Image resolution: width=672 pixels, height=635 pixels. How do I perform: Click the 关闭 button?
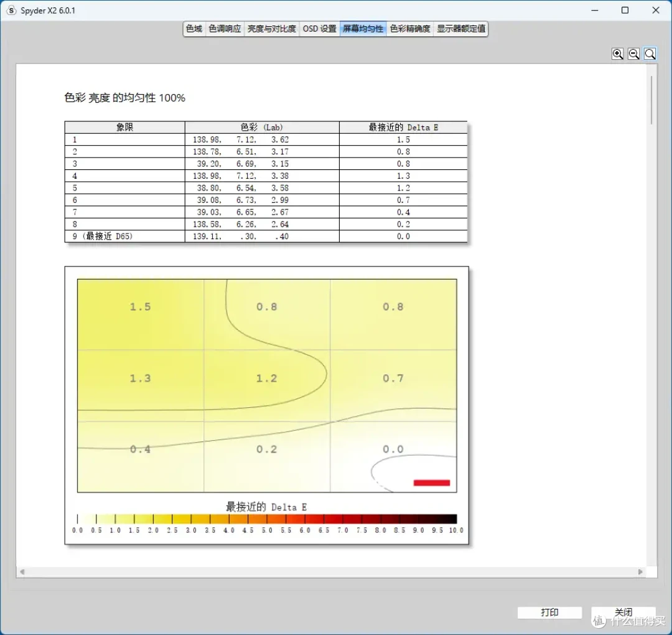tap(623, 612)
